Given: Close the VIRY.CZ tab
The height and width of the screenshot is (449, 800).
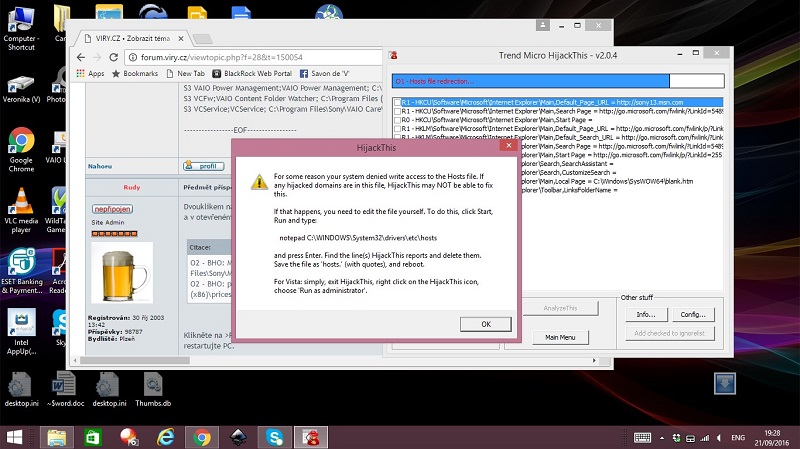Looking at the screenshot, I should [181, 39].
